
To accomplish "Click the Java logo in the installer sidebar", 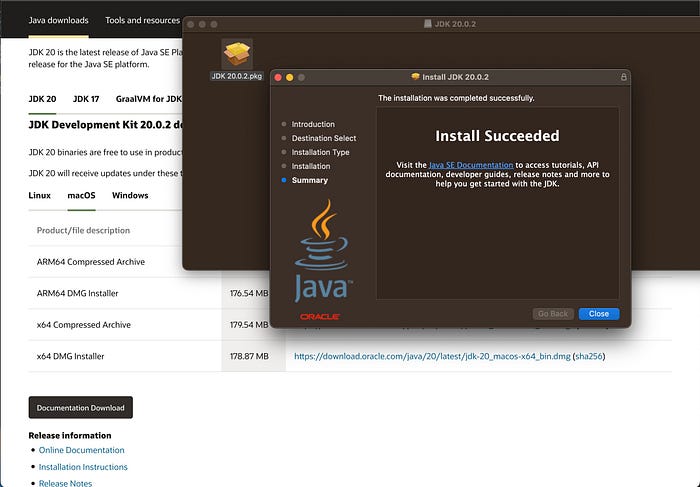I will pyautogui.click(x=323, y=250).
